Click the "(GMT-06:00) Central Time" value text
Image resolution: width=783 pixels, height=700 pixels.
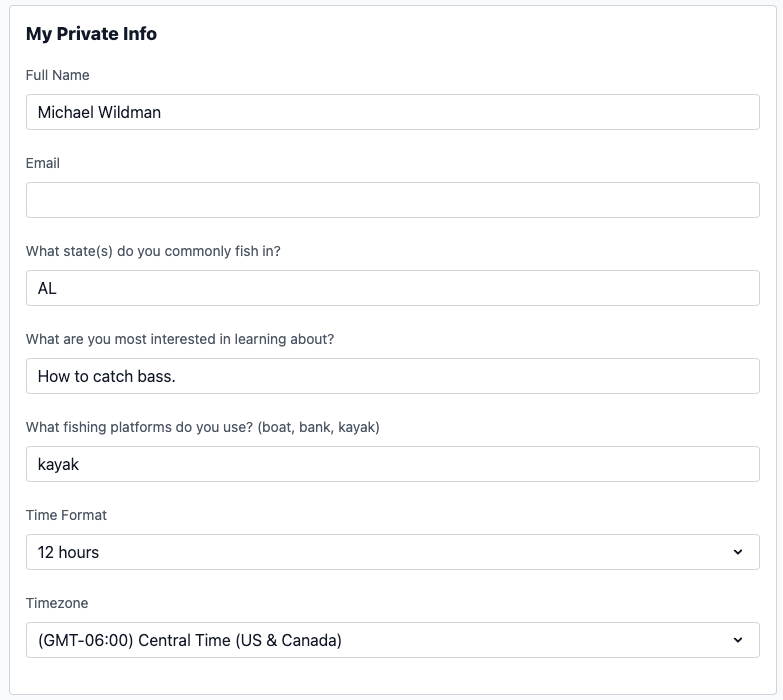(x=190, y=640)
